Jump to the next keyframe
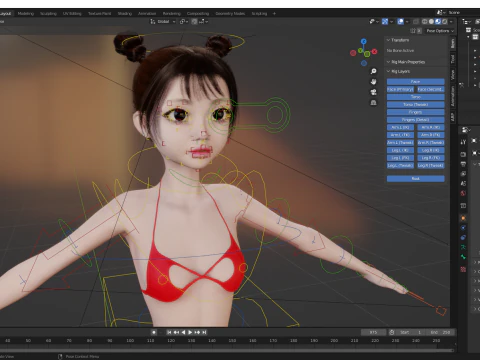The height and width of the screenshot is (360, 480). click(x=197, y=332)
